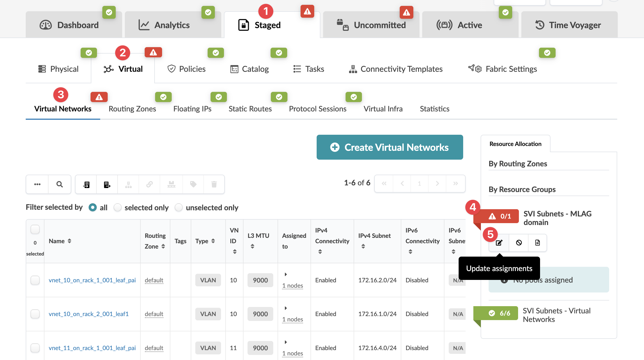Viewport: 644px width, 360px height.
Task: Click the search magnifier icon
Action: tap(59, 184)
